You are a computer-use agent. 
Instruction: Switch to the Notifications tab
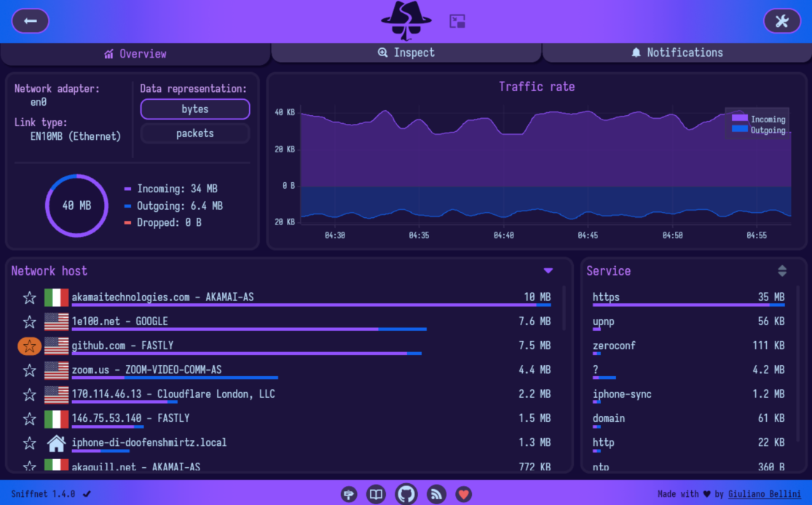(x=677, y=52)
